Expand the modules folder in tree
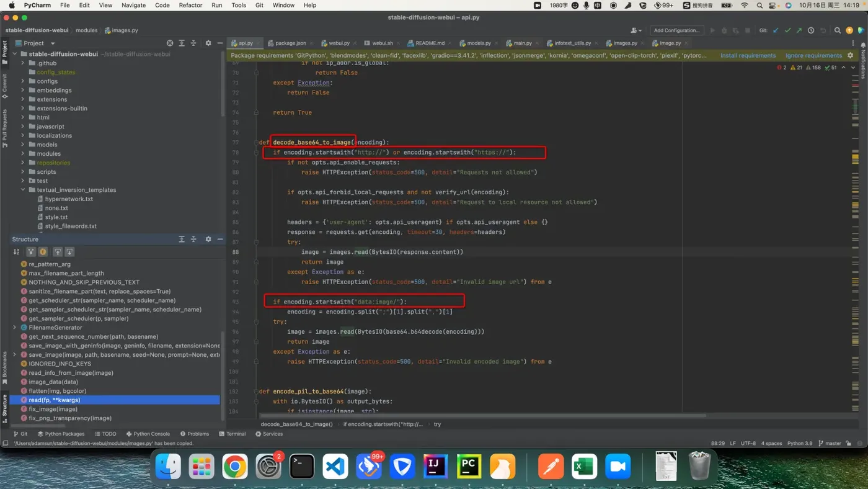Screen dimensions: 868x489 pyautogui.click(x=23, y=153)
